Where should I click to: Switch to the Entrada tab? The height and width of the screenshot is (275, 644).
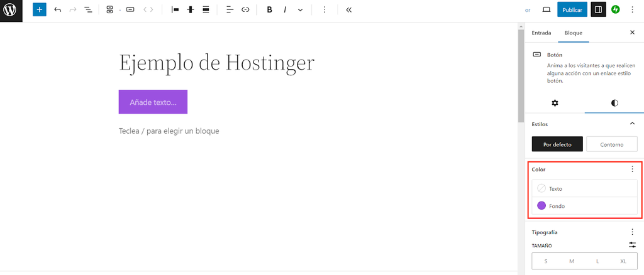tap(541, 33)
